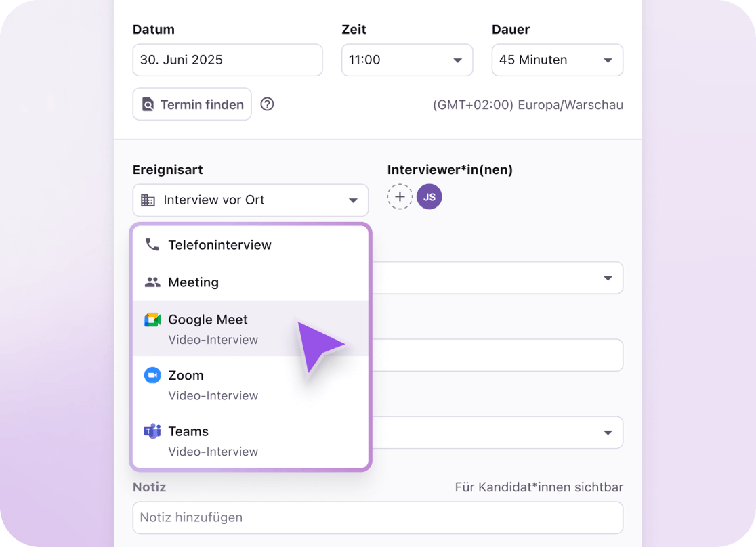
Task: Click the JS interviewer avatar
Action: 429,197
